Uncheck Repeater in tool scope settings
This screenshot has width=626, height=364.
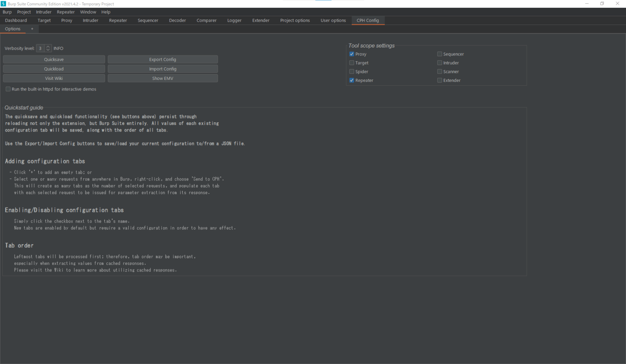tap(352, 80)
